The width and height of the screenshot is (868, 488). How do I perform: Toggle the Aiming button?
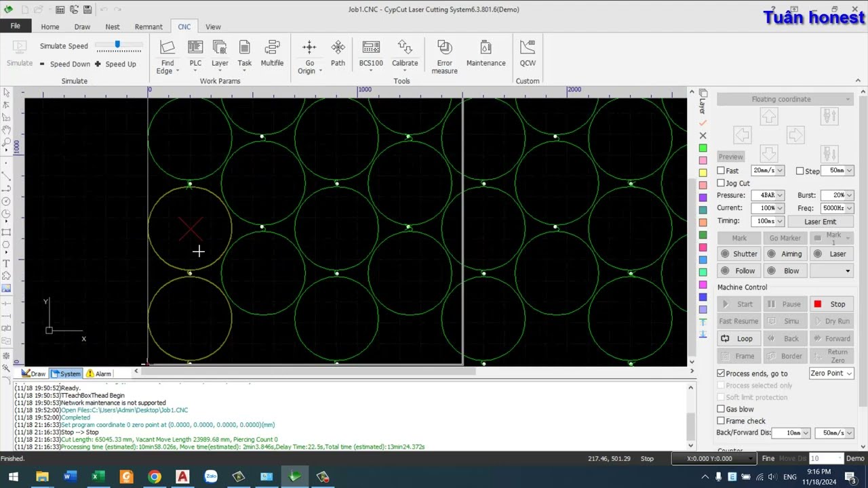[x=785, y=253]
